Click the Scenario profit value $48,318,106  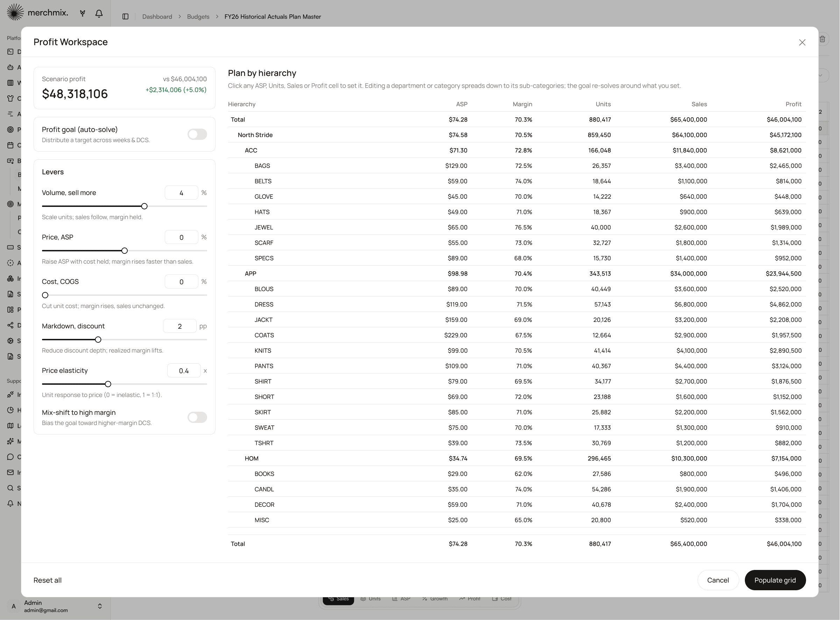pyautogui.click(x=75, y=94)
